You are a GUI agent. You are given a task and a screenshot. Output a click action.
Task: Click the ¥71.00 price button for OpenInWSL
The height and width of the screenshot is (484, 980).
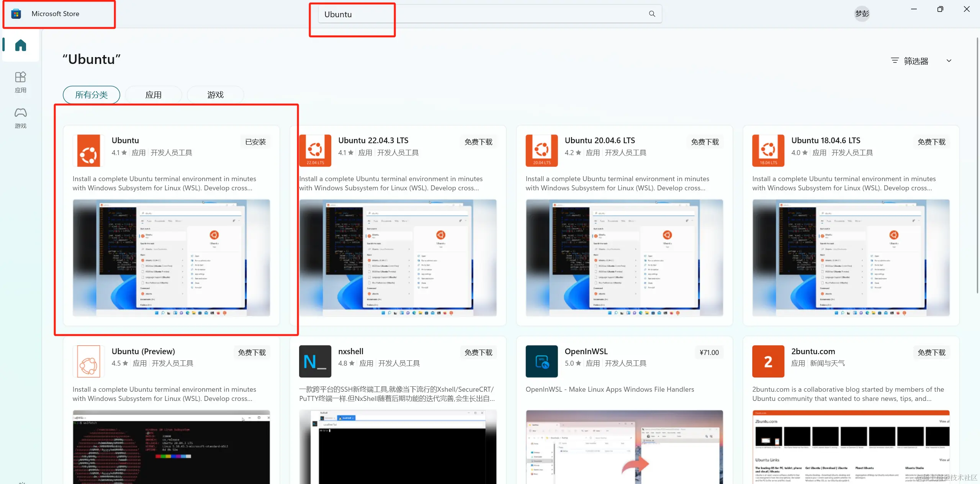click(x=709, y=352)
